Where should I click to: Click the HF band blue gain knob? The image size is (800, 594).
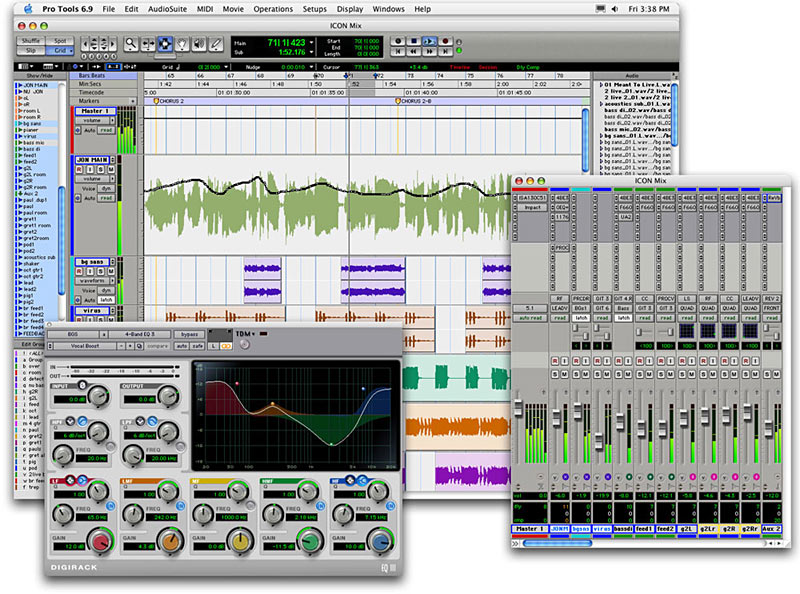tap(380, 541)
